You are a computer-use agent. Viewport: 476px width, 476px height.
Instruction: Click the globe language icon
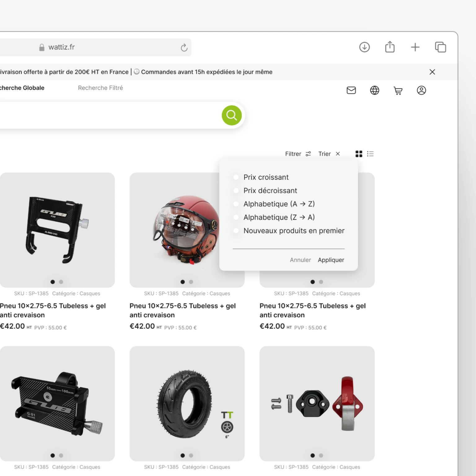[x=374, y=90]
